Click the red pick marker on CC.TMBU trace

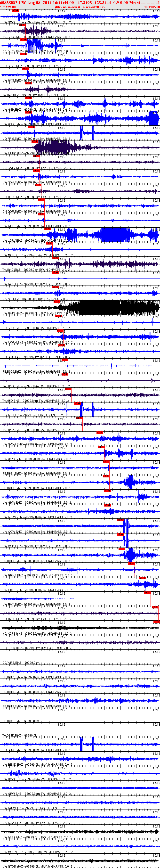pyautogui.click(x=155, y=607)
